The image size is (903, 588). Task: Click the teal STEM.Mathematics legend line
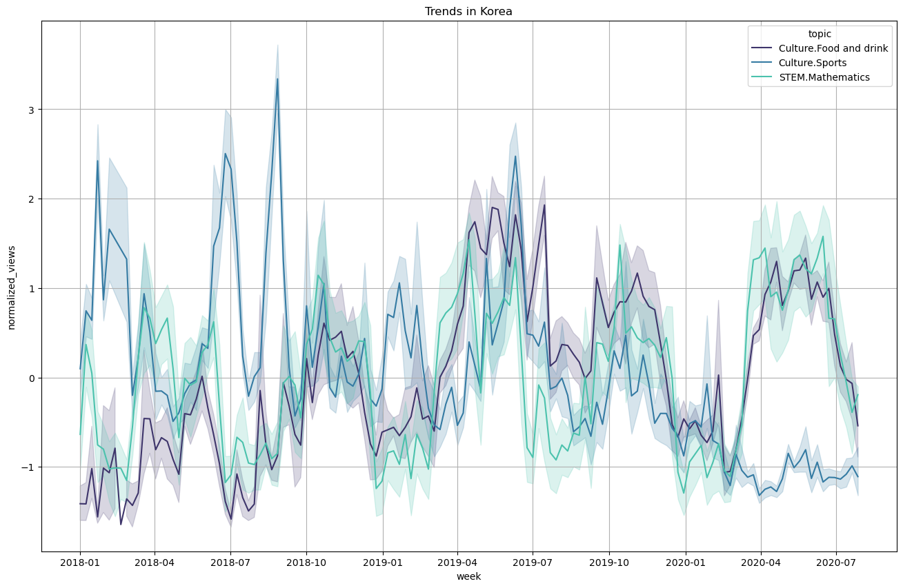click(x=762, y=77)
